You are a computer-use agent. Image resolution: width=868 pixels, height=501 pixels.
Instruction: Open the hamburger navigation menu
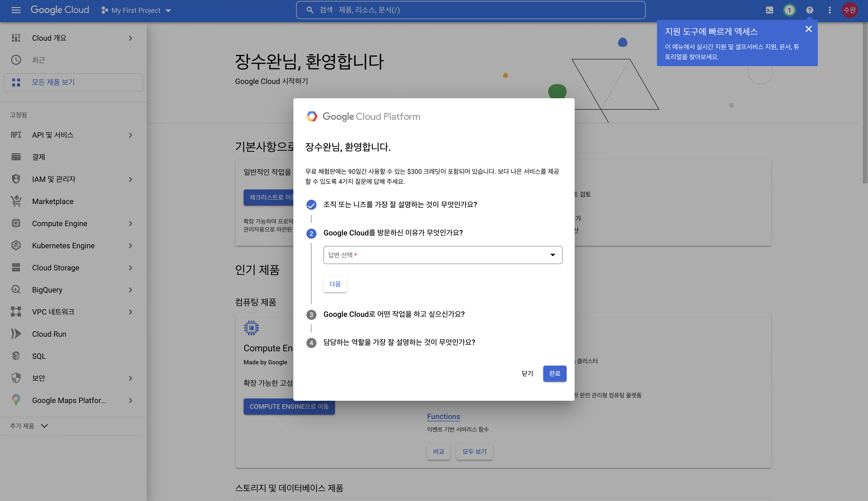16,10
